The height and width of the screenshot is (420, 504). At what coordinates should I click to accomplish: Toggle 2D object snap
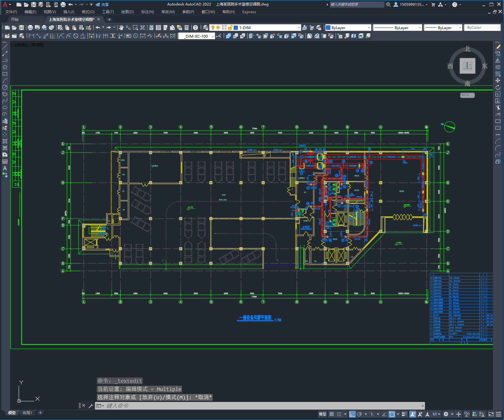pos(392,414)
